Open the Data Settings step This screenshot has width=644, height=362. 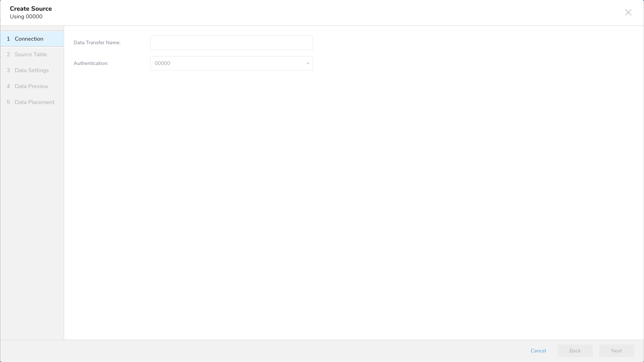[32, 70]
